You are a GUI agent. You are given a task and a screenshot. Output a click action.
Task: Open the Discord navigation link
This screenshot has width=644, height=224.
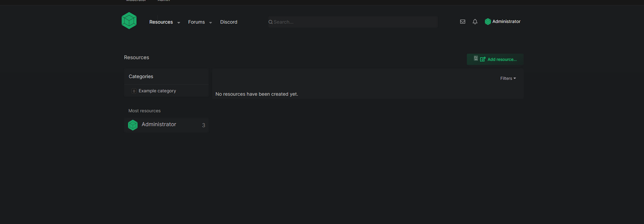coord(229,22)
